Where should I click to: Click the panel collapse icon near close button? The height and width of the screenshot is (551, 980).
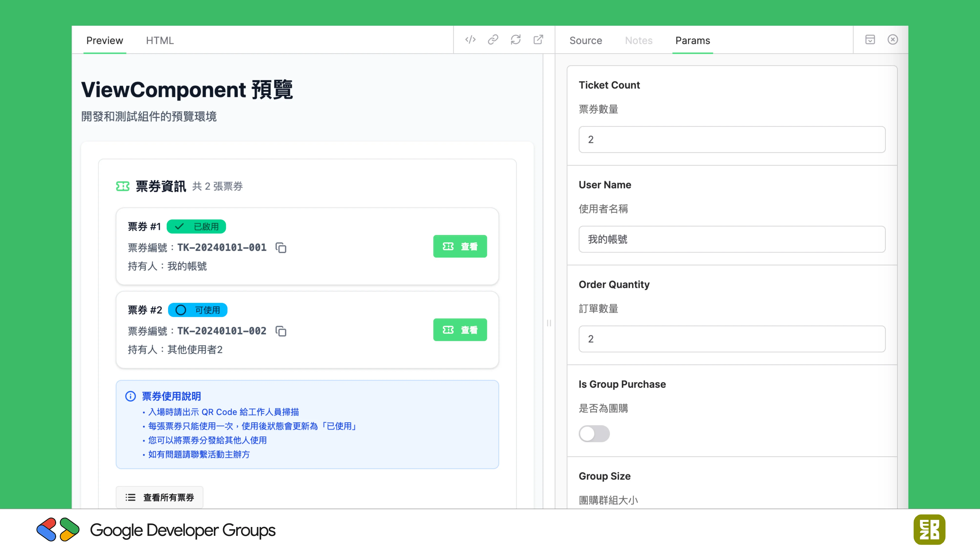tap(870, 39)
